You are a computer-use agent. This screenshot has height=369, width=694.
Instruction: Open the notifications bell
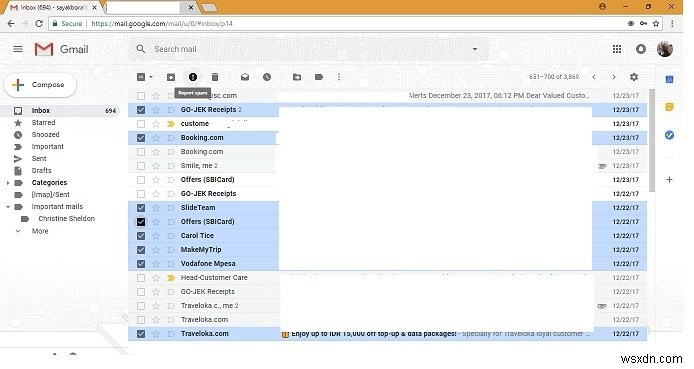click(x=640, y=49)
